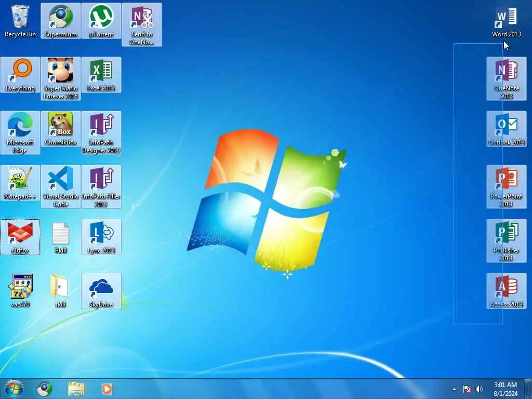Select the ChomikBox shortcut

coord(61,129)
